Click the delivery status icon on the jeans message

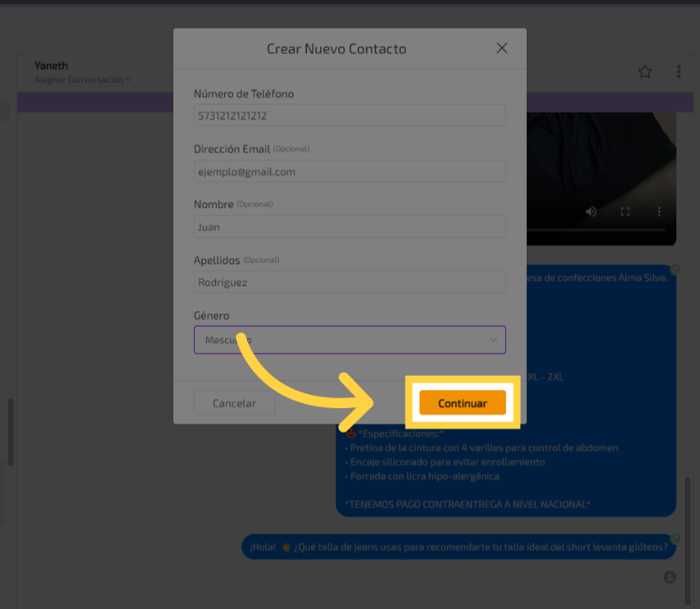coord(675,538)
